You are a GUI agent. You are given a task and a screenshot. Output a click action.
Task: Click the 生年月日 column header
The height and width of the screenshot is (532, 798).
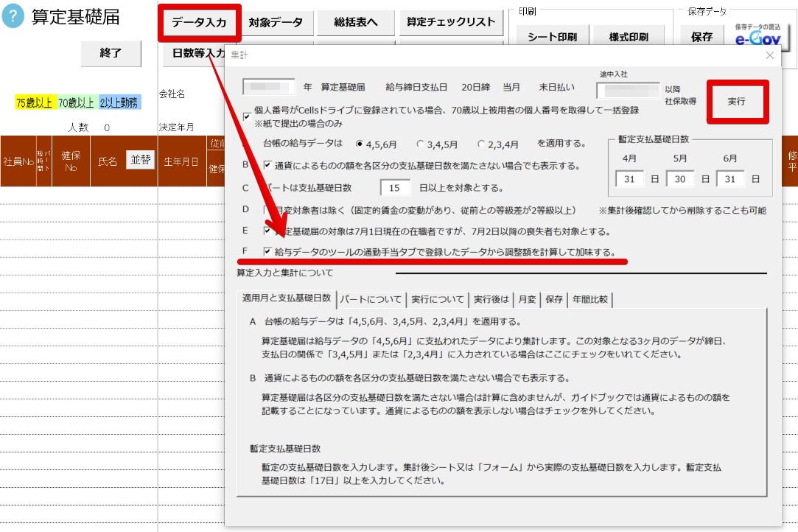(181, 162)
